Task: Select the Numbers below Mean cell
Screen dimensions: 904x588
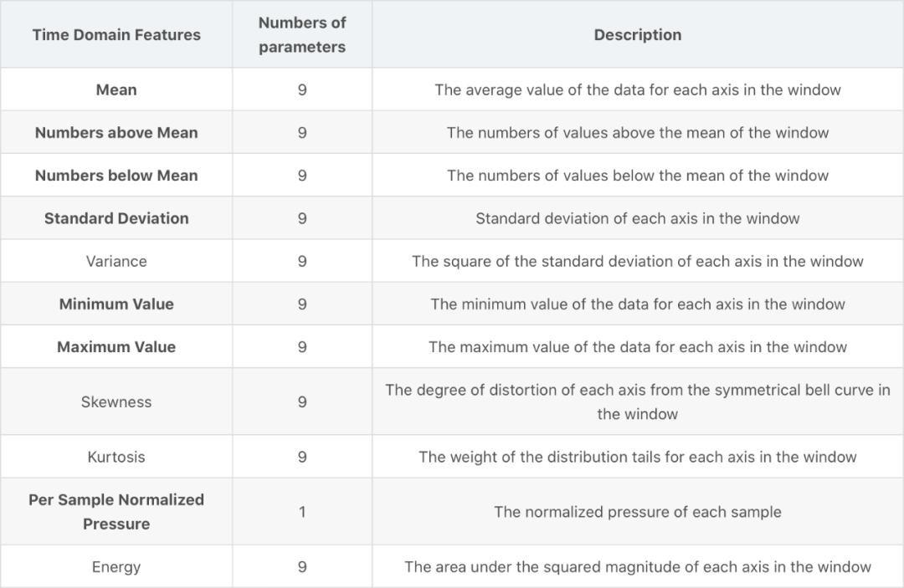Action: pos(116,176)
